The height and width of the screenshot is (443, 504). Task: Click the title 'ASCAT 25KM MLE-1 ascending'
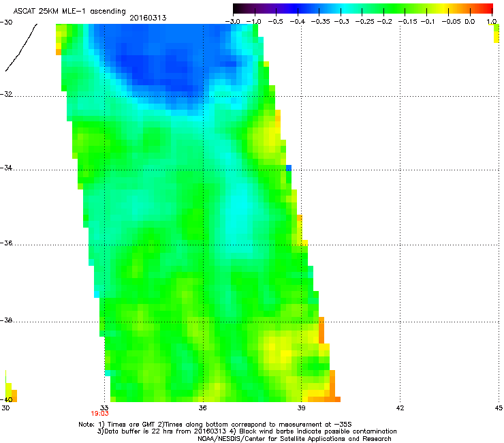pyautogui.click(x=69, y=11)
